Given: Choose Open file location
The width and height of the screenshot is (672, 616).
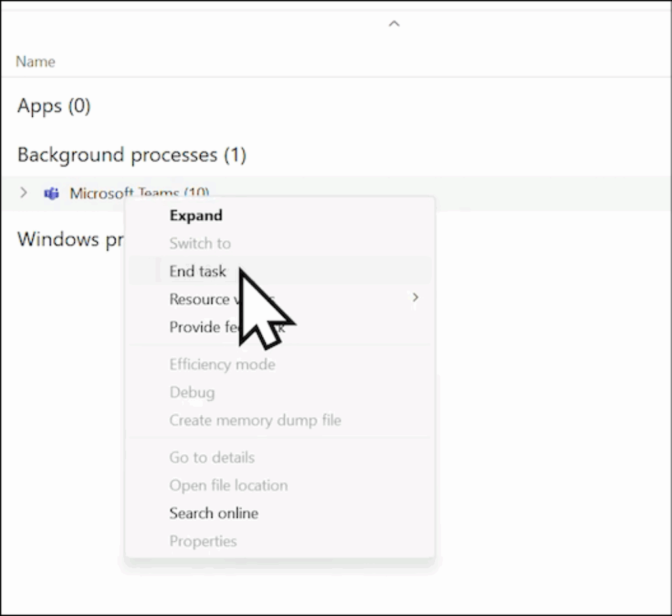Looking at the screenshot, I should (x=228, y=485).
